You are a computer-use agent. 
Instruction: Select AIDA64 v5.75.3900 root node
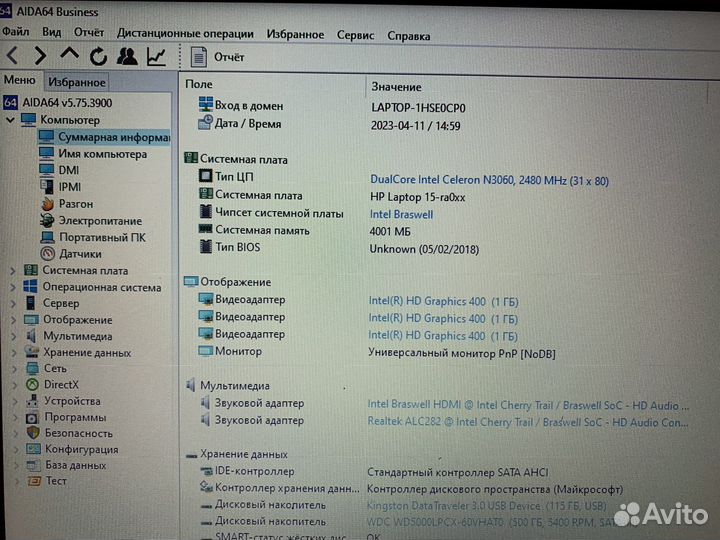click(67, 102)
